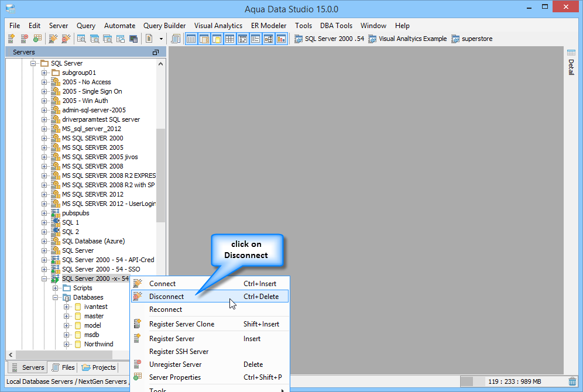The height and width of the screenshot is (392, 583).
Task: Click the Register Server Clone menu icon
Action: point(138,324)
